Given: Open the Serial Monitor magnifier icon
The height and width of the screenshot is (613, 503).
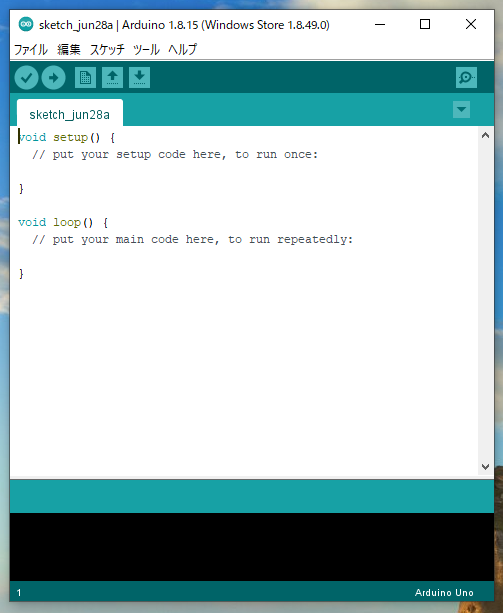Looking at the screenshot, I should 466,77.
